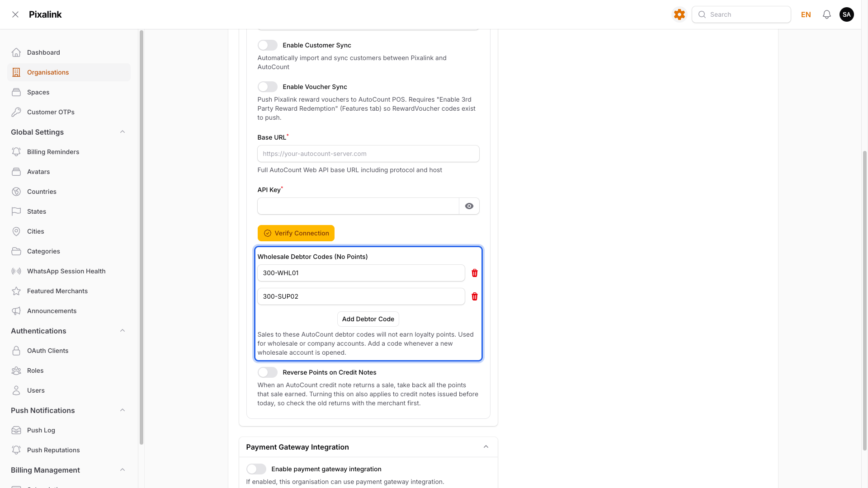
Task: Focus the top Search box
Action: [x=741, y=14]
